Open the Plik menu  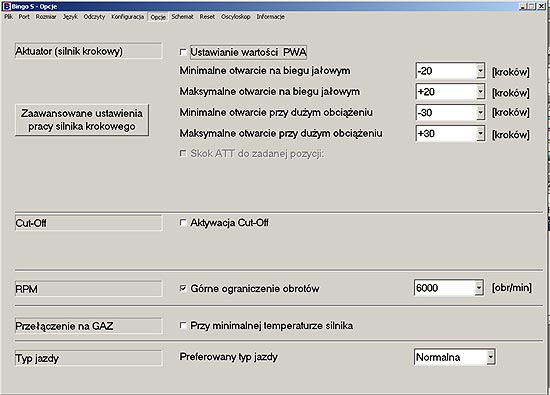(8, 17)
